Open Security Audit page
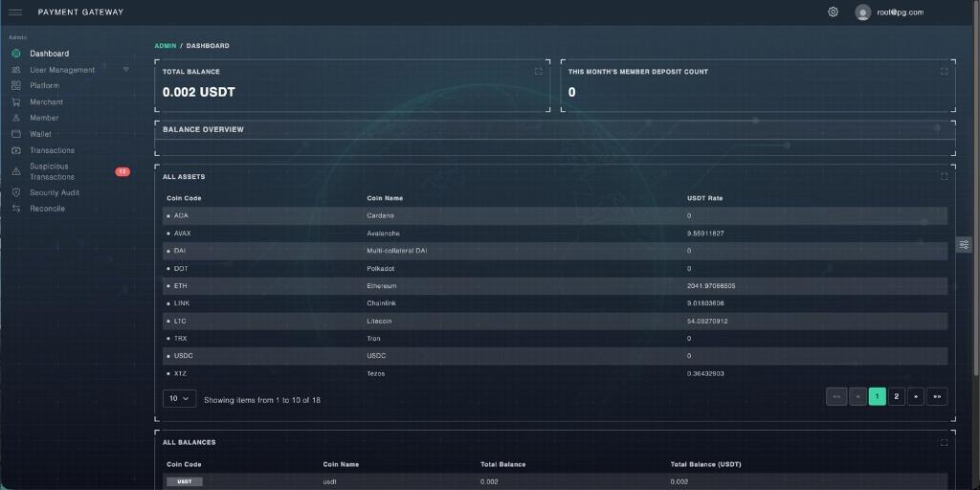The image size is (980, 490). (55, 193)
